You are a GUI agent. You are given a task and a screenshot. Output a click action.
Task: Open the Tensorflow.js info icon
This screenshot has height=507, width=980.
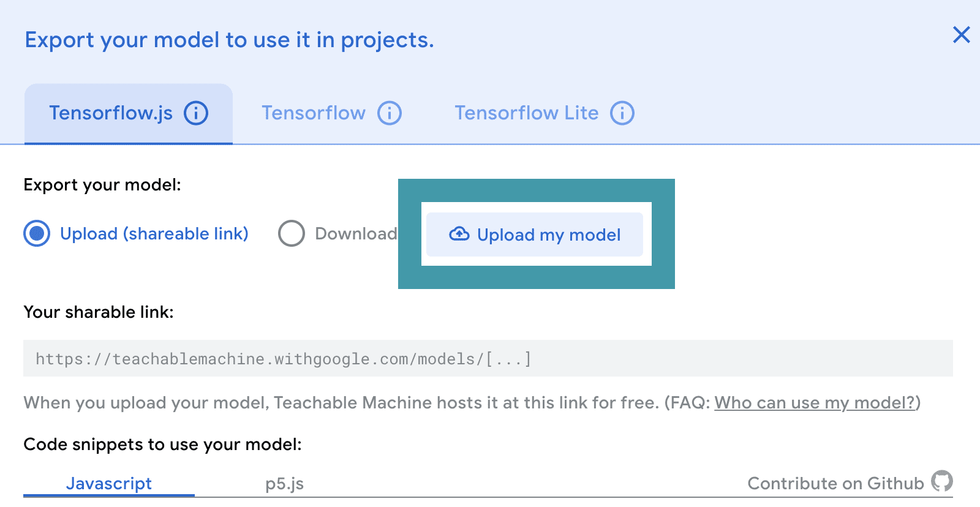pos(196,113)
